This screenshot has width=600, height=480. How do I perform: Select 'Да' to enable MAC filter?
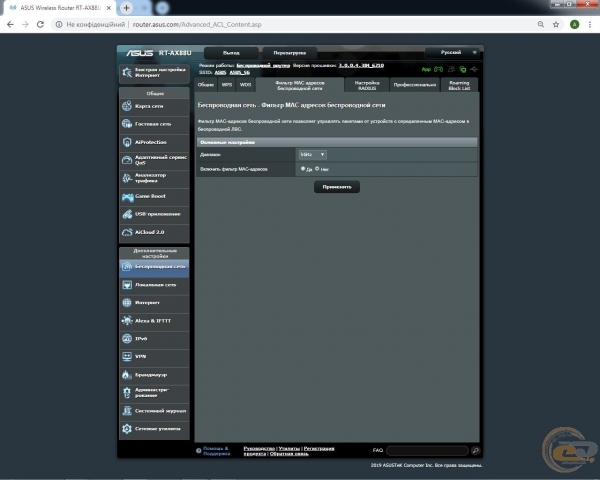303,168
